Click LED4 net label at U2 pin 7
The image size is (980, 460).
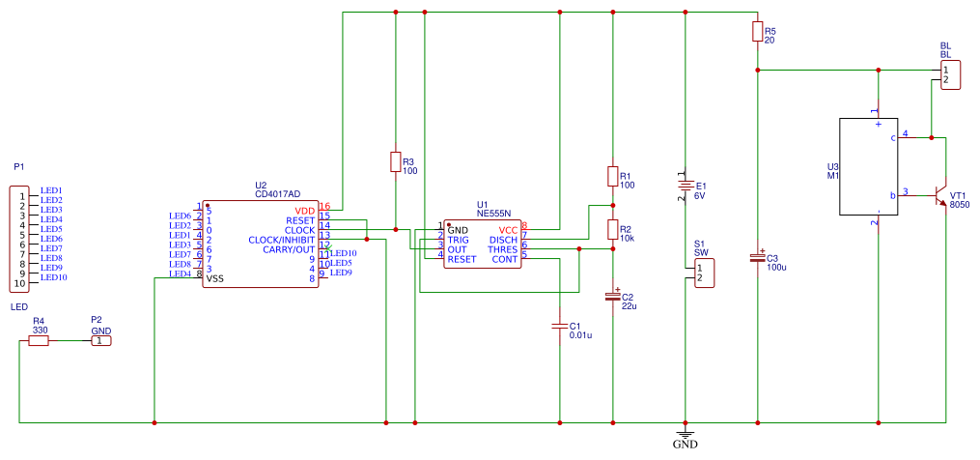click(180, 273)
